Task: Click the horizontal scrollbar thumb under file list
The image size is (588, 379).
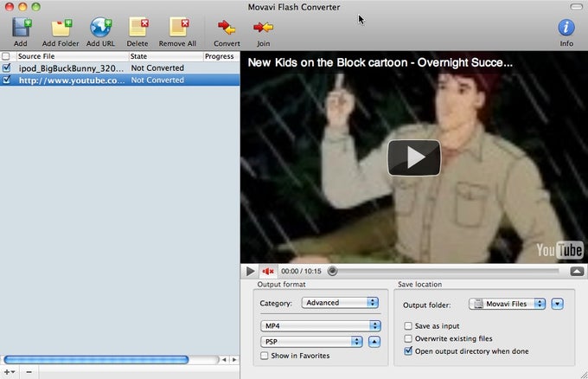Action: coord(96,359)
